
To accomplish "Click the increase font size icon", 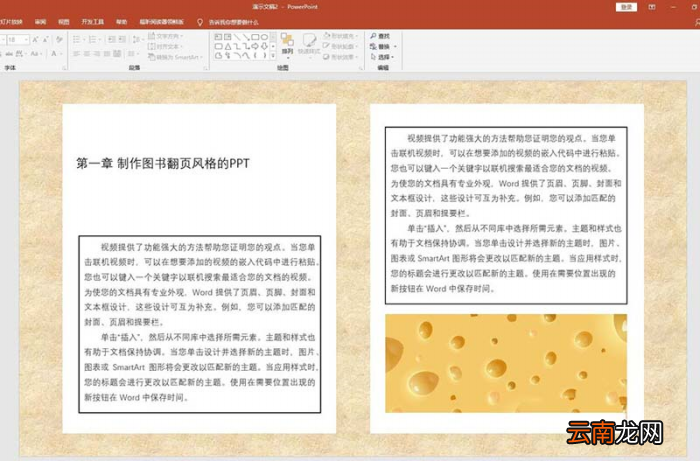I will [35, 40].
